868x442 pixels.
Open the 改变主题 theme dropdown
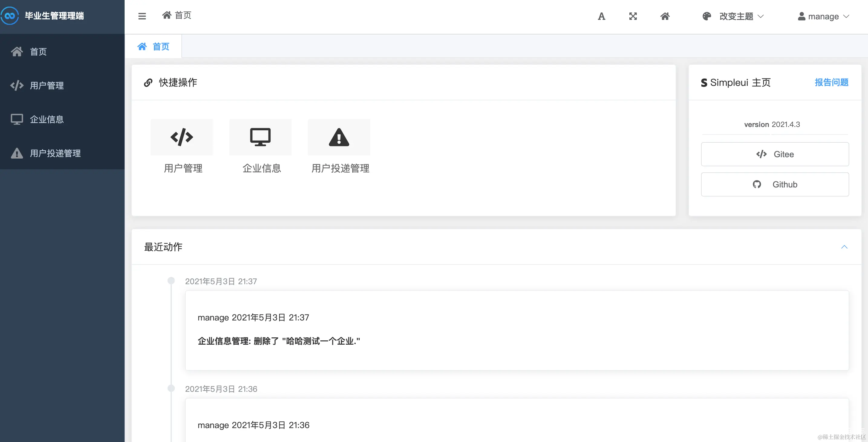pyautogui.click(x=736, y=16)
